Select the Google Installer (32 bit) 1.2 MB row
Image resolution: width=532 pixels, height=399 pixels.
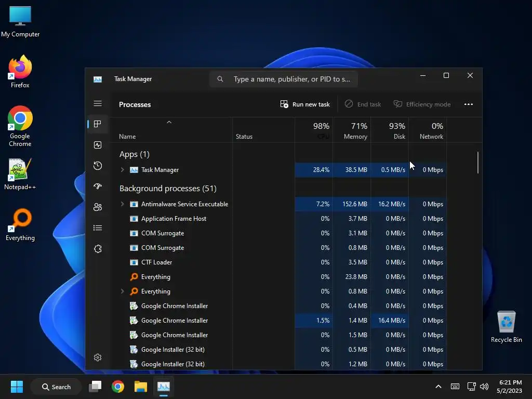coord(278,364)
